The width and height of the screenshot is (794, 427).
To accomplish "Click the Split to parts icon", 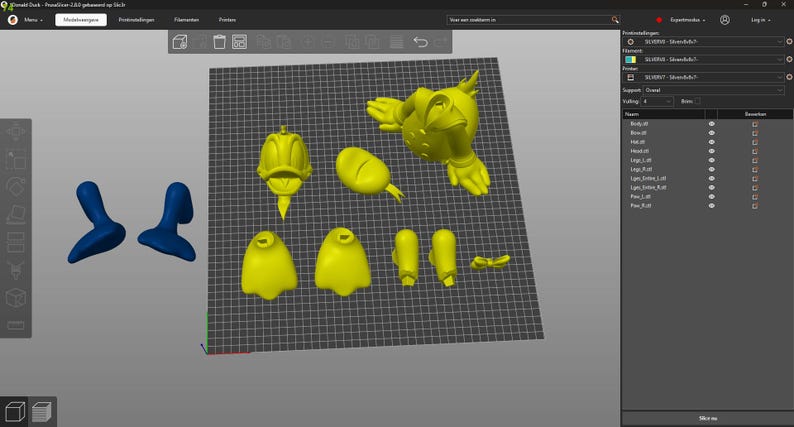I will (x=373, y=42).
